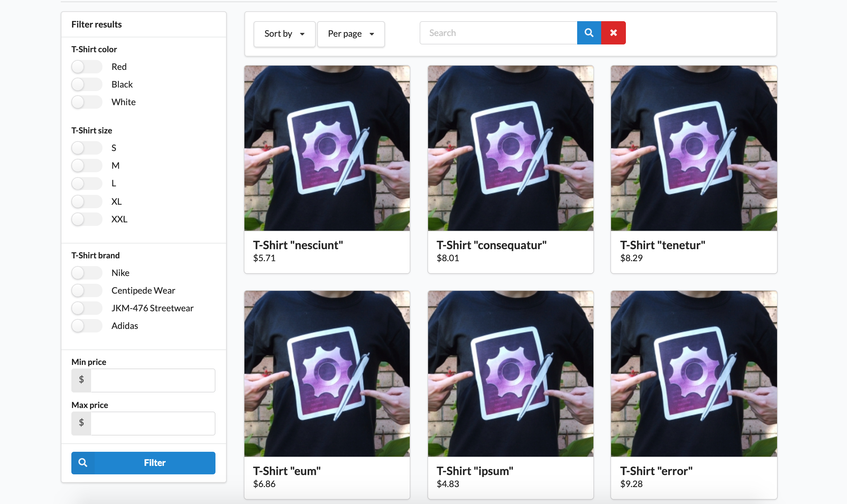Click the magnifier icon on the Filter button
Viewport: 847px width, 504px height.
tap(83, 463)
